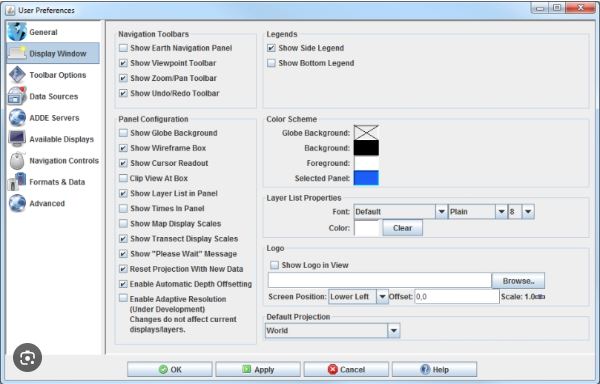Click the OK button
The height and width of the screenshot is (384, 600).
point(170,369)
